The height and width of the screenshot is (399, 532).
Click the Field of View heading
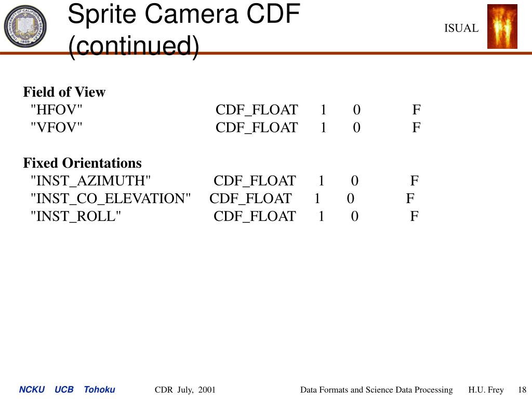point(64,92)
